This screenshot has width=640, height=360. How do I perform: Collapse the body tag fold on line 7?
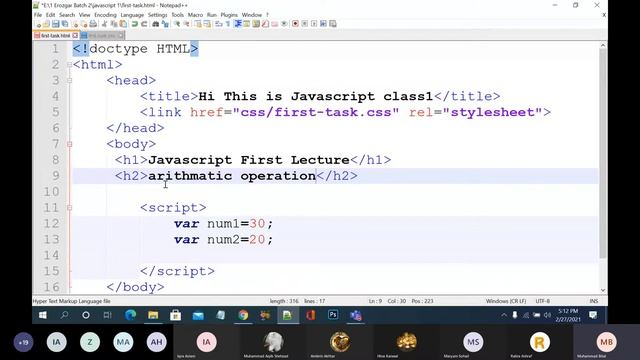pos(69,144)
